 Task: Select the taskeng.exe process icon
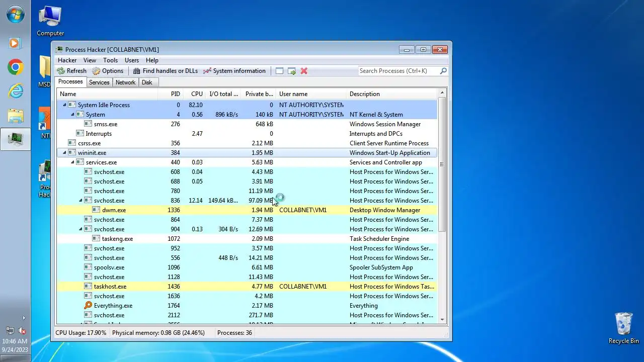[x=96, y=239]
